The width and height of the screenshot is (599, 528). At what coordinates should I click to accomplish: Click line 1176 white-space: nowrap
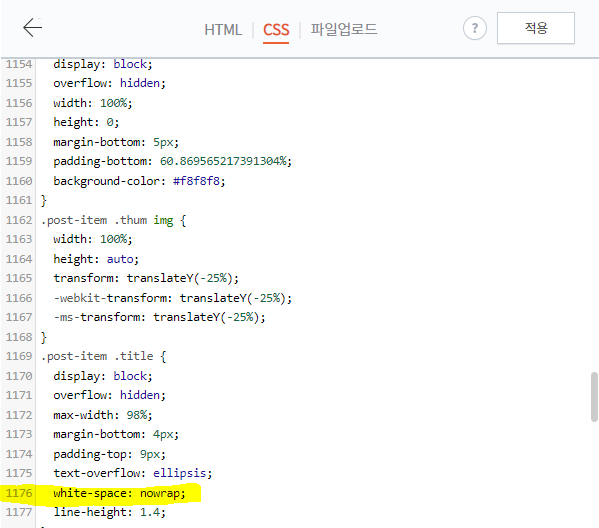pos(120,493)
